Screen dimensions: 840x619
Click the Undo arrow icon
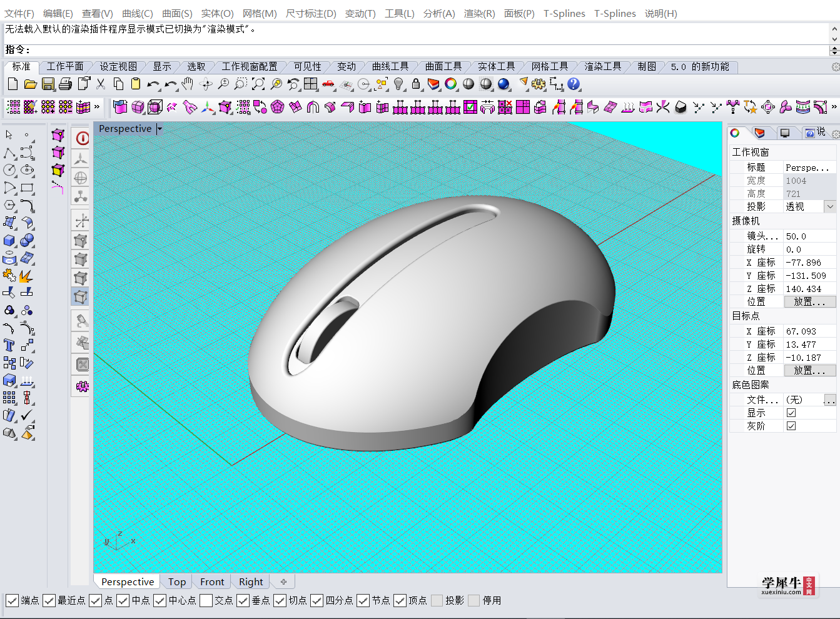click(153, 84)
